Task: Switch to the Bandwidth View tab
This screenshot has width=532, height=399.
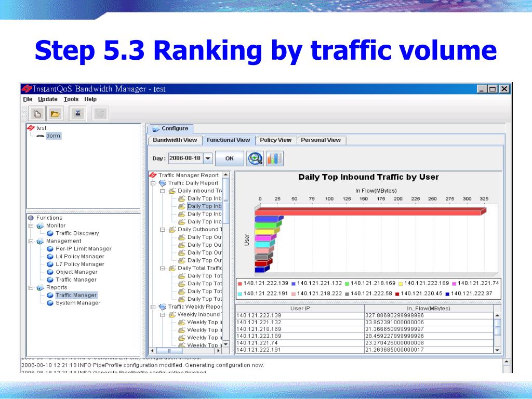Action: pos(175,140)
